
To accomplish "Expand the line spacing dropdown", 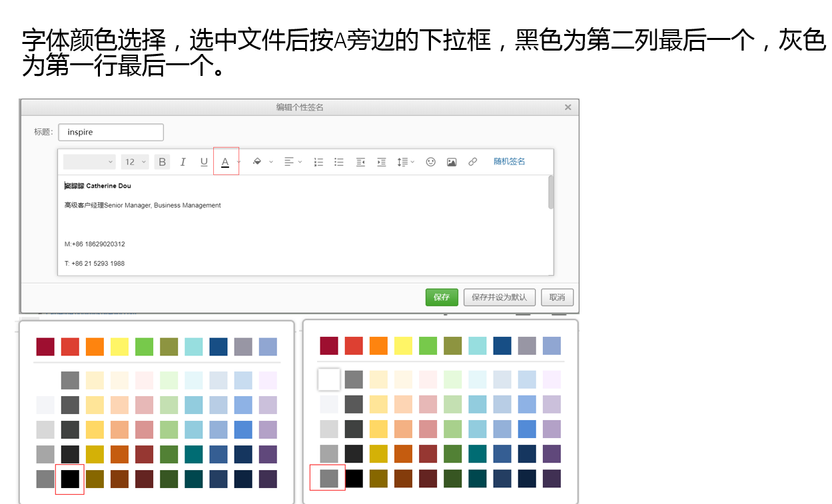I will 406,162.
